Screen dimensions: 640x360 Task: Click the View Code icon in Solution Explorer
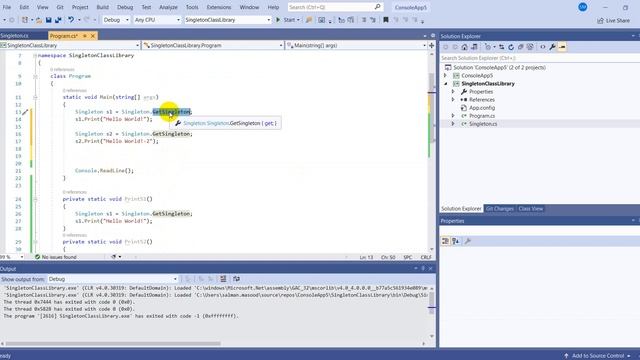pos(542,47)
